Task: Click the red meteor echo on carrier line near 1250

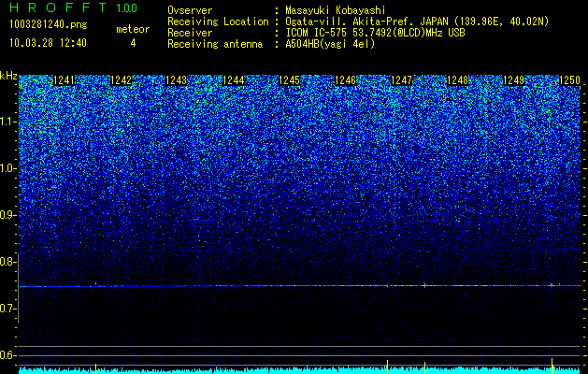Action: pyautogui.click(x=552, y=286)
